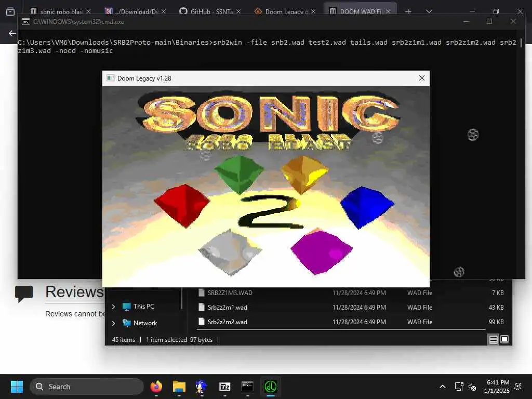Close the '../Download/De' browser tab
This screenshot has width=532, height=399.
click(164, 11)
